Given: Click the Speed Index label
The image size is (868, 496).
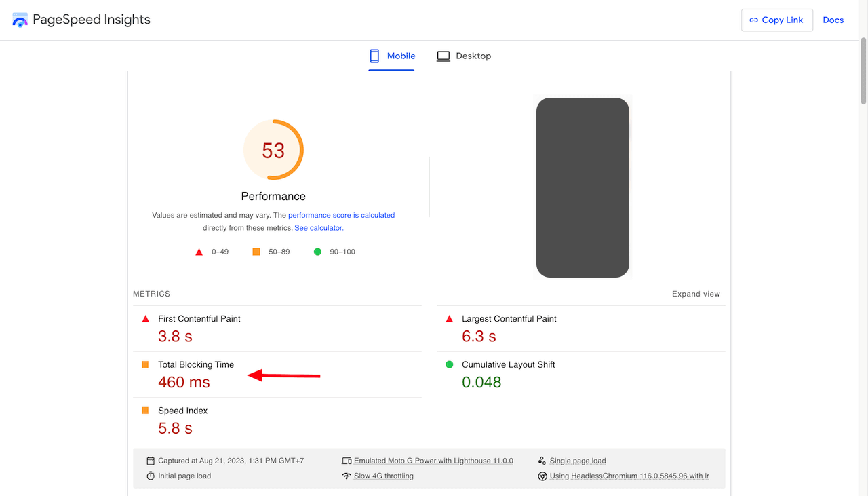Looking at the screenshot, I should [183, 411].
